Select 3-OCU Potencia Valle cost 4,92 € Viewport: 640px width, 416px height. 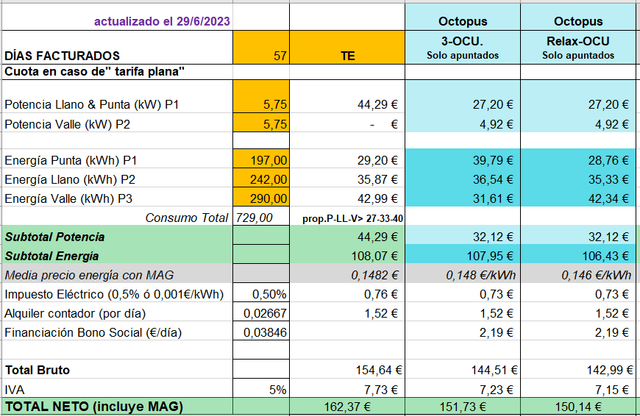point(463,124)
